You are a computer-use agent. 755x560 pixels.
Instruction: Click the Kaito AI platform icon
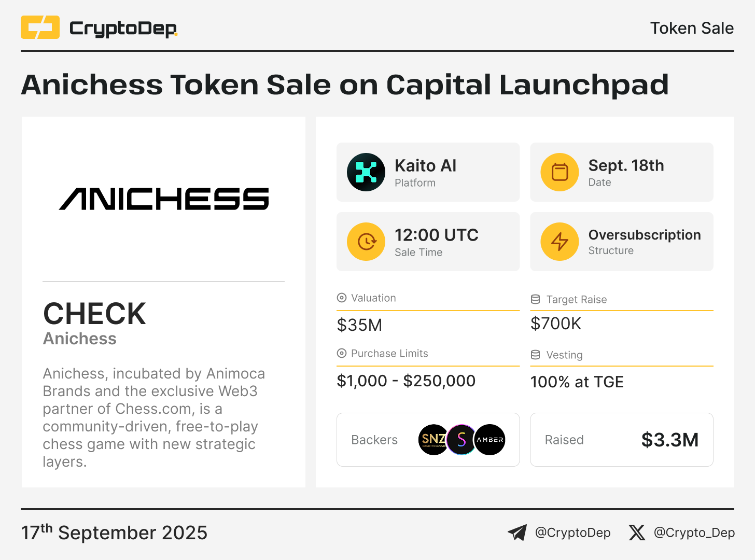coord(366,172)
